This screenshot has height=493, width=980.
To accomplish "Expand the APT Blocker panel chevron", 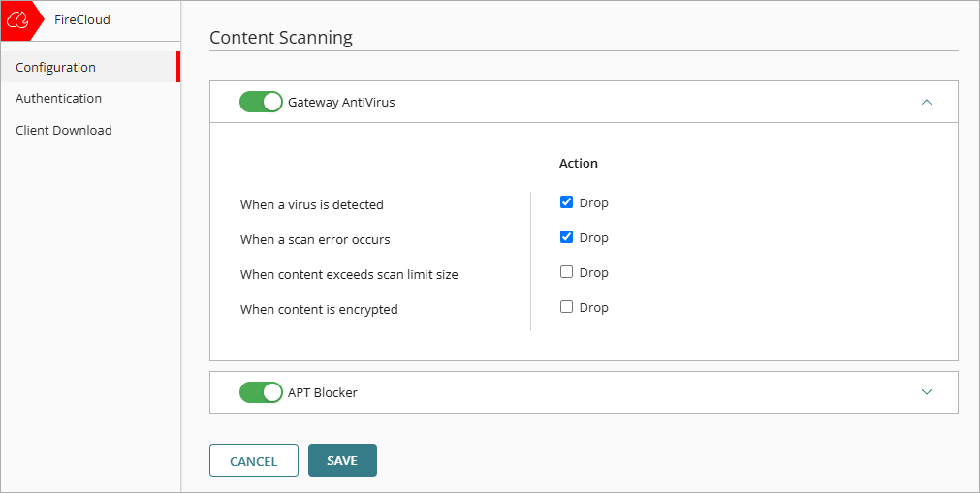I will pos(927,392).
